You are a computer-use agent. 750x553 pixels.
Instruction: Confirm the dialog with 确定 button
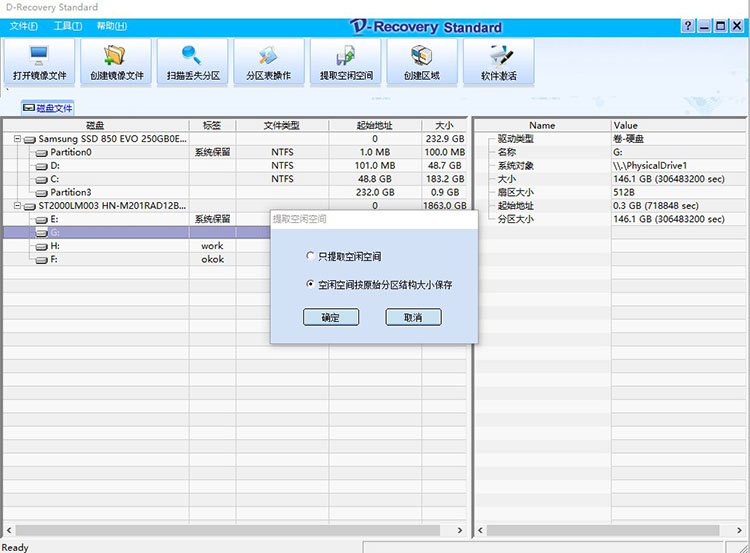331,317
